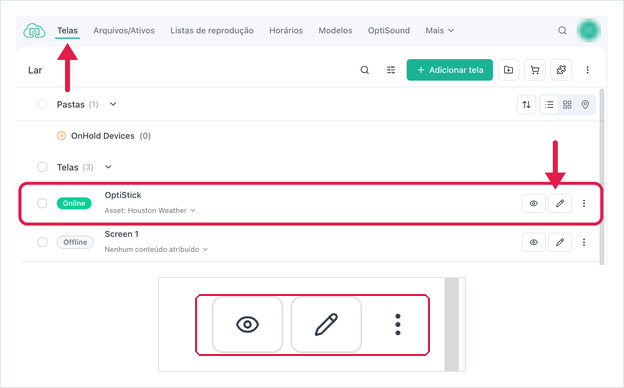
Task: Open the Asset: Houston Weather dropdown
Action: tap(150, 211)
